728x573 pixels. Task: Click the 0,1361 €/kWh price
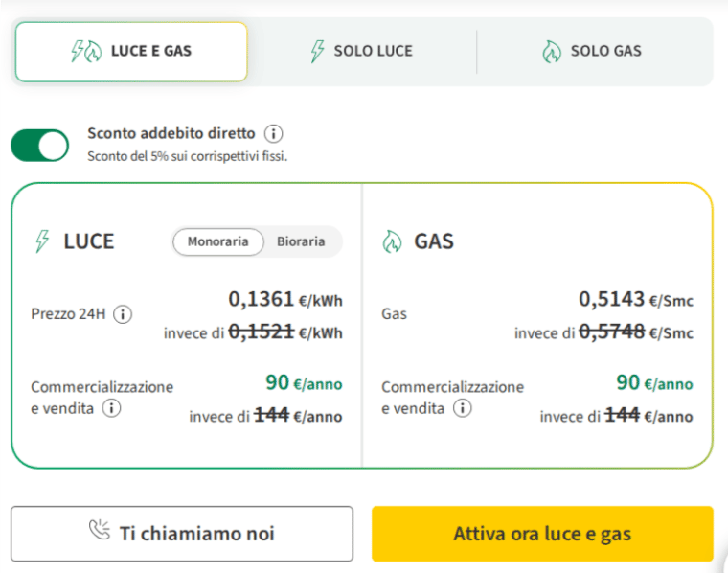(x=285, y=300)
